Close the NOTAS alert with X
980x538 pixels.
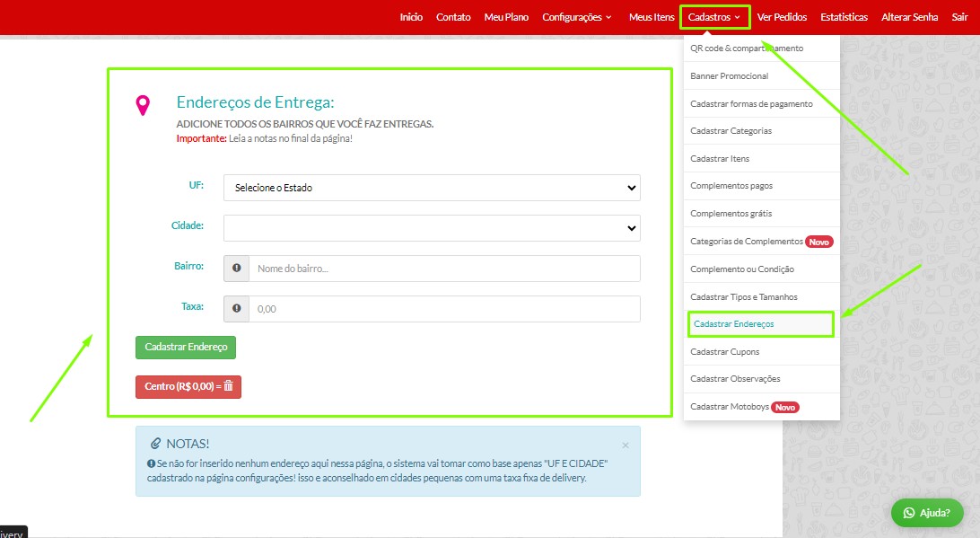click(626, 445)
